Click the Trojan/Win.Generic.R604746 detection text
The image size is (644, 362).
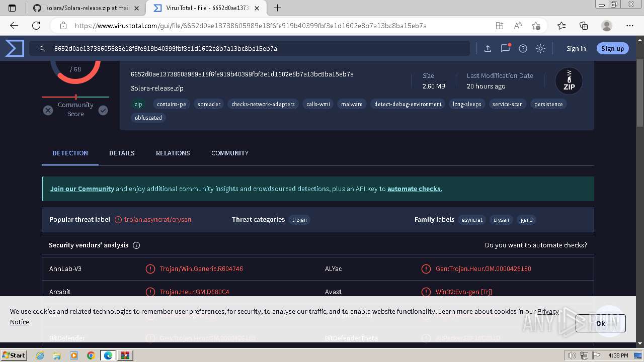[x=201, y=269]
